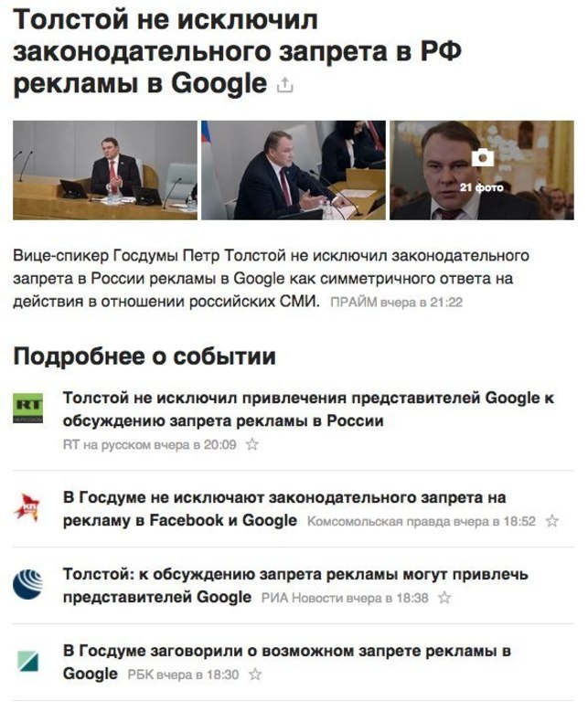The width and height of the screenshot is (588, 702).
Task: Star the Комсомольская правда article
Action: [552, 521]
